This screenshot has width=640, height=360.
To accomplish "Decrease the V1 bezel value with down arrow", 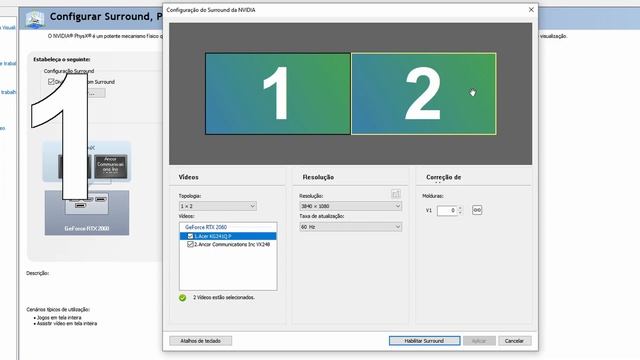I will pyautogui.click(x=460, y=213).
